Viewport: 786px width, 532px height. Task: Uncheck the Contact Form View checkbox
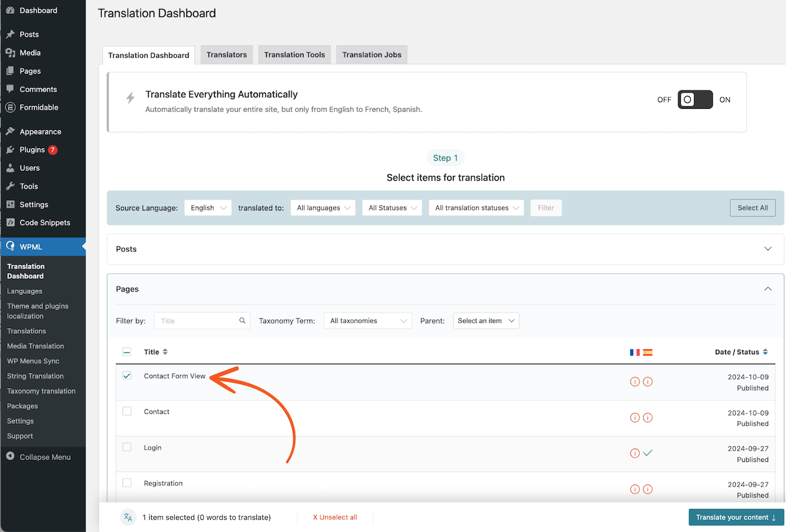[x=127, y=375]
